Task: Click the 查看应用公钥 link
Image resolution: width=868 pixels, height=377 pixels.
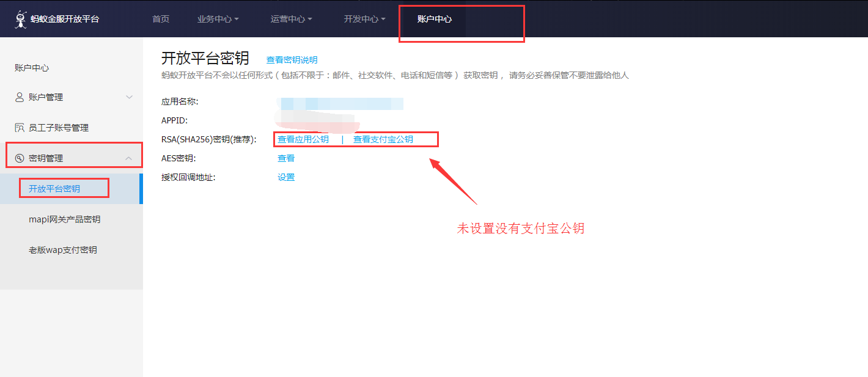Action: tap(303, 139)
